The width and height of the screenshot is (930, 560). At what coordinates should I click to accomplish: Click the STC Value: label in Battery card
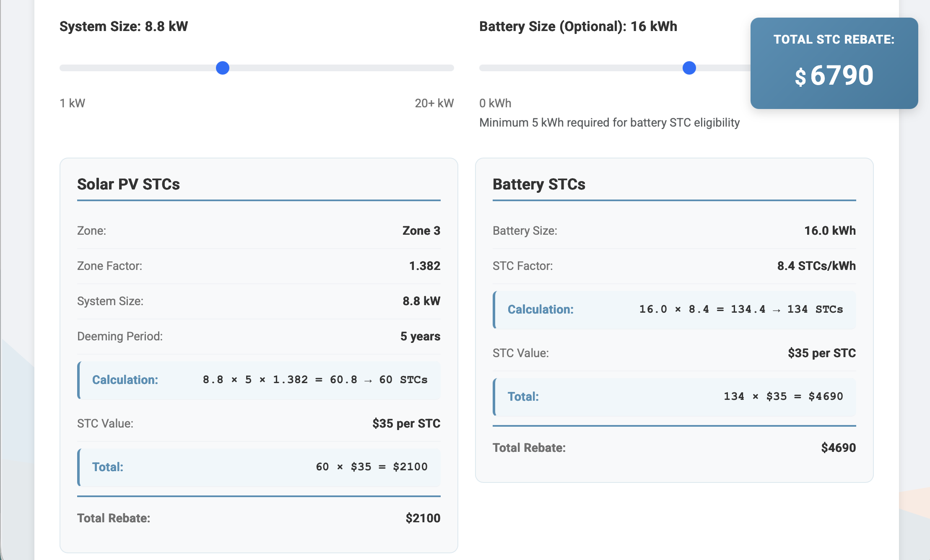(521, 353)
